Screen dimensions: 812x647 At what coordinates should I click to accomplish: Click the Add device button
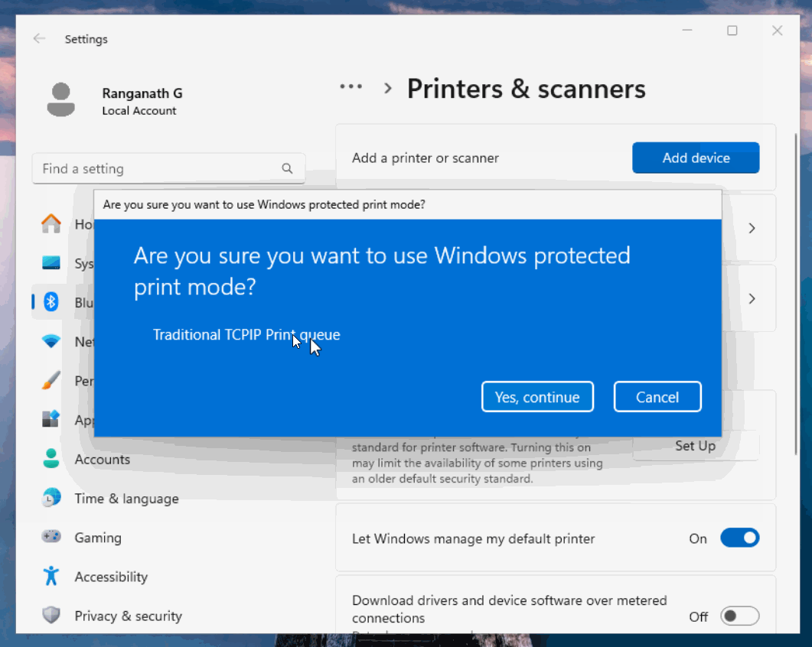696,158
